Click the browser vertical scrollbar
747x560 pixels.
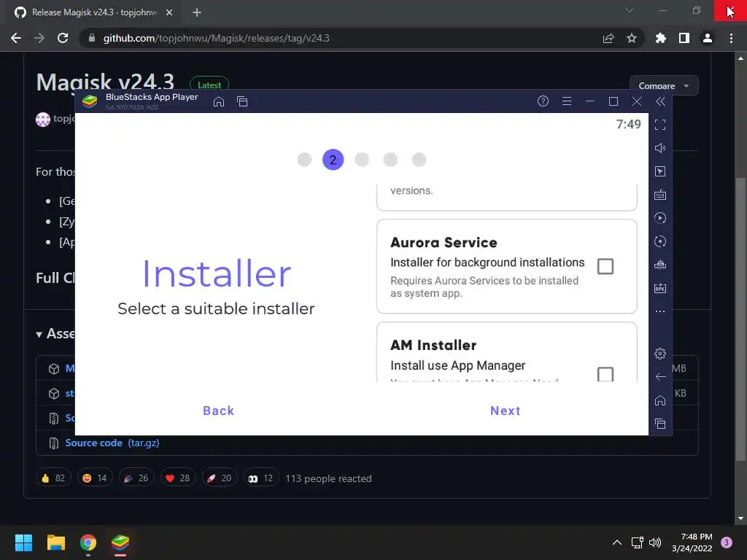(x=740, y=319)
